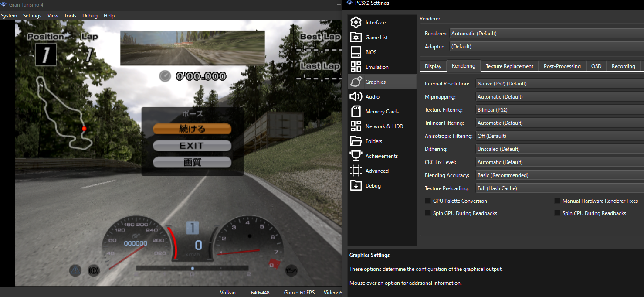
Task: Click the Audio speaker icon
Action: pos(356,96)
